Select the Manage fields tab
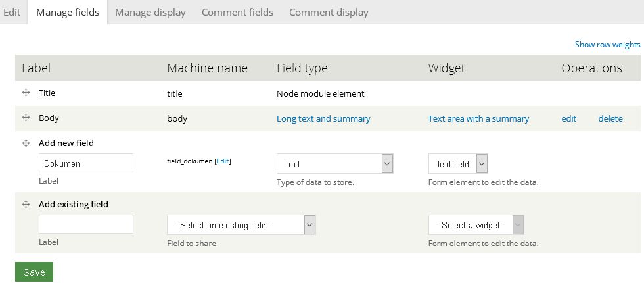 [x=68, y=13]
